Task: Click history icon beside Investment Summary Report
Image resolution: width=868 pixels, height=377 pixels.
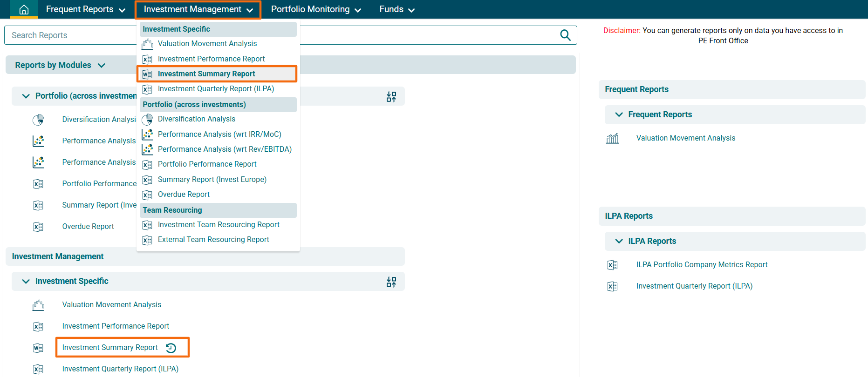Action: pyautogui.click(x=171, y=348)
